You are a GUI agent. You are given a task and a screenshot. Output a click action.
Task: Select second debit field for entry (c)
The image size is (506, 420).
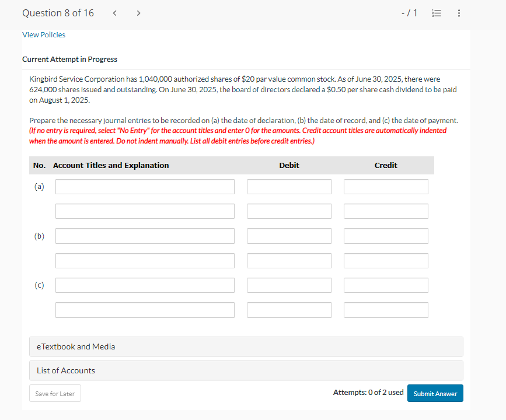(x=289, y=310)
